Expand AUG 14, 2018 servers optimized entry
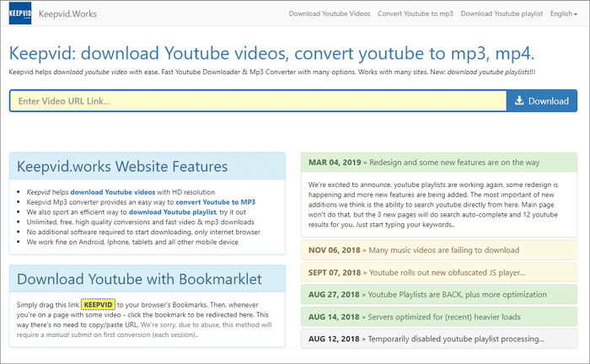Screen dimensions: 590x364 [421, 317]
